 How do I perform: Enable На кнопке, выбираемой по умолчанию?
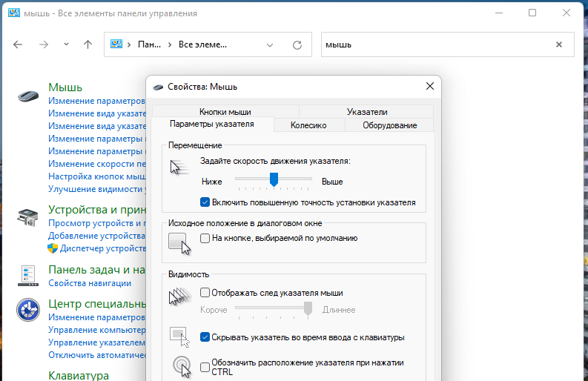(205, 239)
